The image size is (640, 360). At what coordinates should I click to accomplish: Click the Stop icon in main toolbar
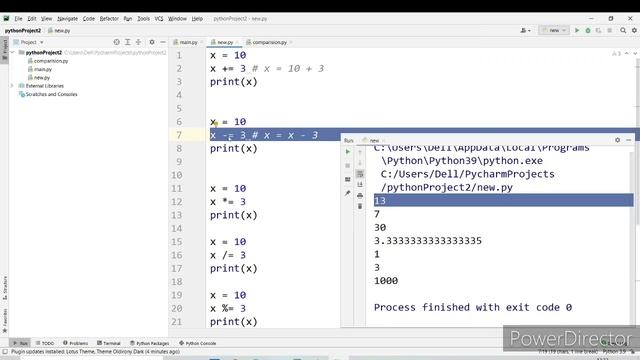pyautogui.click(x=609, y=30)
